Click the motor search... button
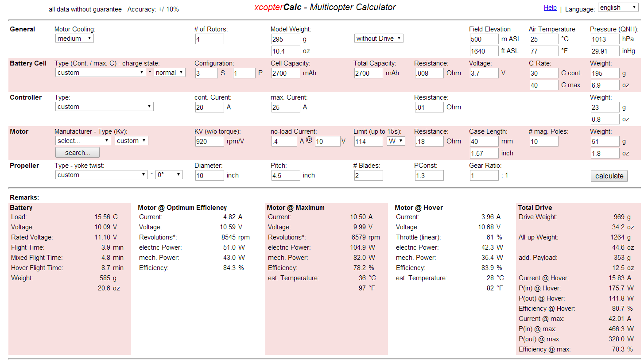Image resolution: width=644 pixels, height=363 pixels. 77,152
